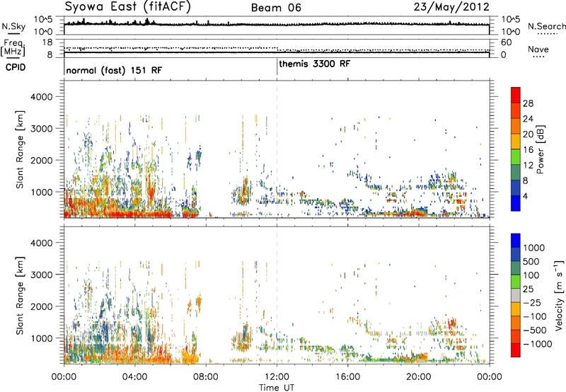The image size is (566, 392).
Task: Click the '1000' velocity colorbar value
Action: (533, 248)
